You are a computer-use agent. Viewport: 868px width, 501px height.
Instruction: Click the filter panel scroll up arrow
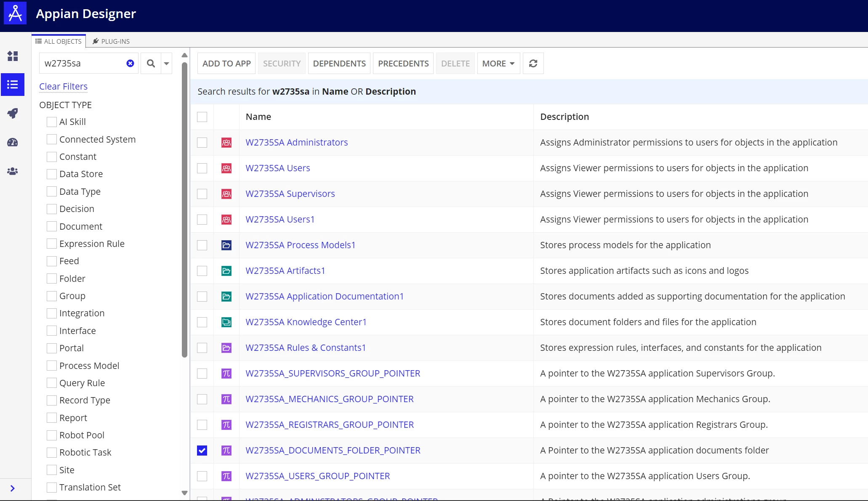[x=184, y=56]
